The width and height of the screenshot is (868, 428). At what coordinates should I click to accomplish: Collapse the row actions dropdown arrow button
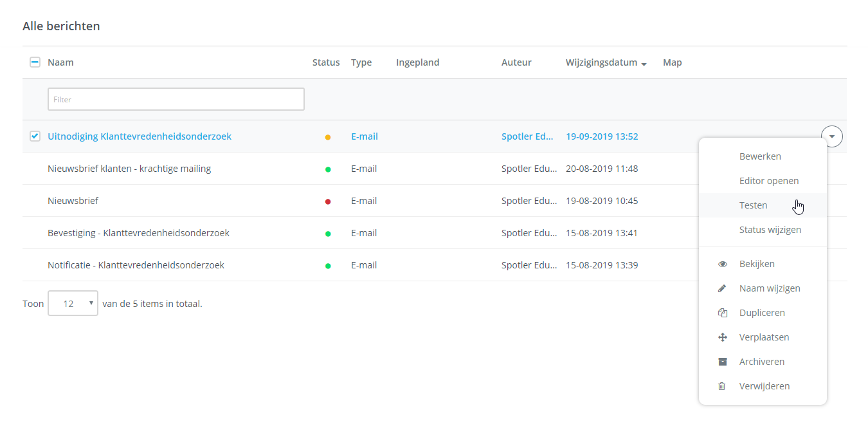point(832,136)
